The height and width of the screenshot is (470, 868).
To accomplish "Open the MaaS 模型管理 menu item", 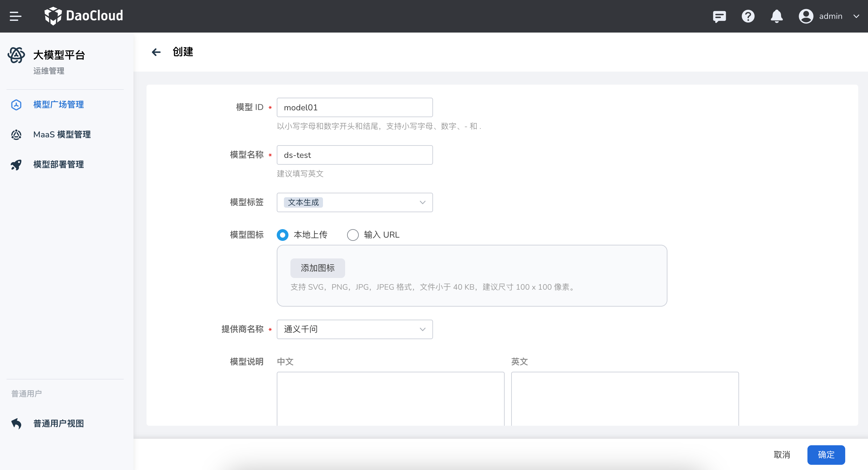I will pos(62,134).
